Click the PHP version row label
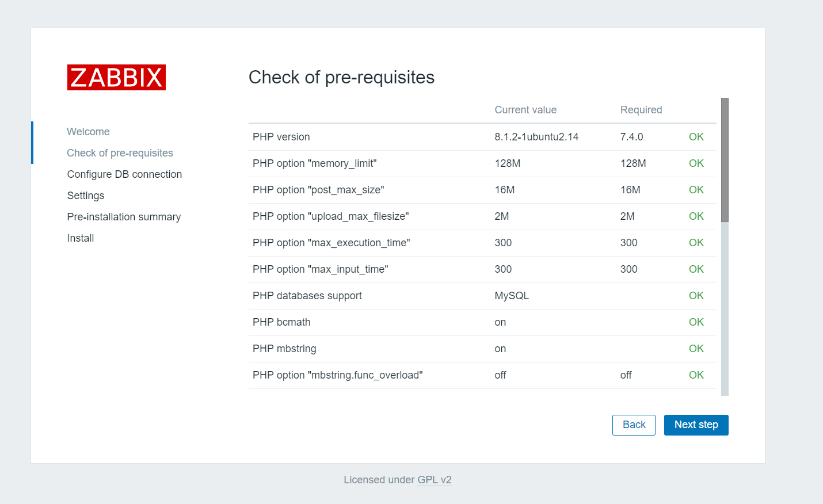Image resolution: width=823 pixels, height=504 pixels. [281, 137]
